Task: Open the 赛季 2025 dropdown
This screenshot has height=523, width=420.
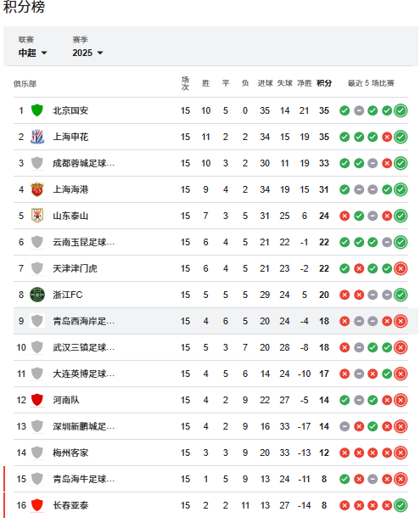Action: pyautogui.click(x=87, y=53)
